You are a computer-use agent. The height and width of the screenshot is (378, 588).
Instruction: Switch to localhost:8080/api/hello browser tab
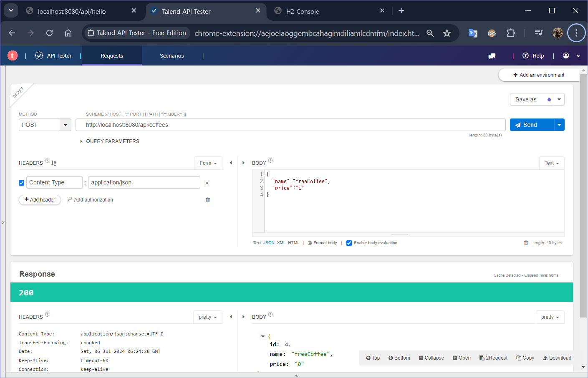81,11
